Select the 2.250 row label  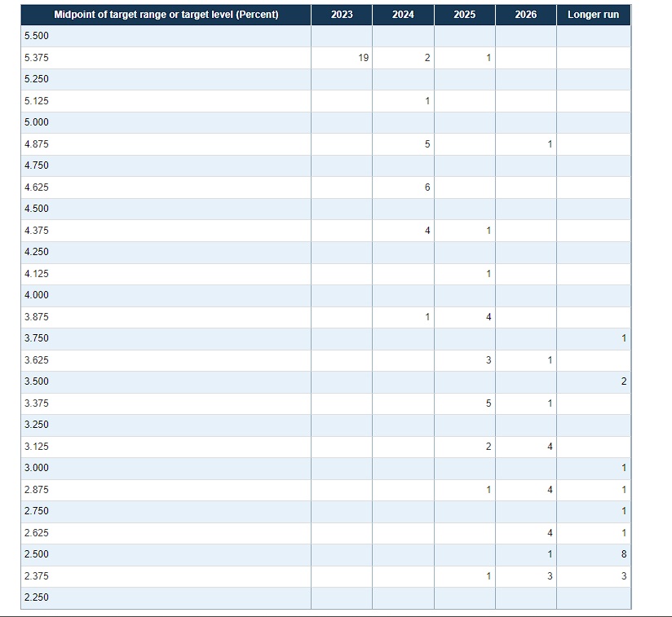click(37, 597)
